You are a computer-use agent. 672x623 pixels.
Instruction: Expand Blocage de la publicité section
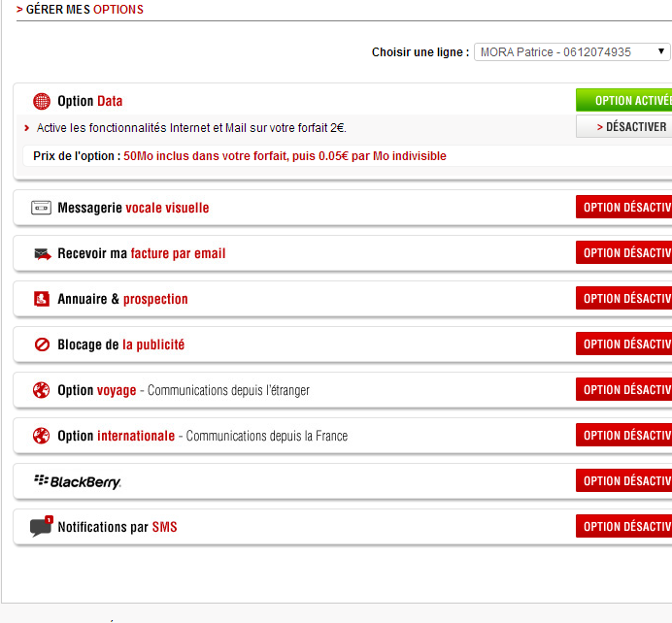[120, 344]
